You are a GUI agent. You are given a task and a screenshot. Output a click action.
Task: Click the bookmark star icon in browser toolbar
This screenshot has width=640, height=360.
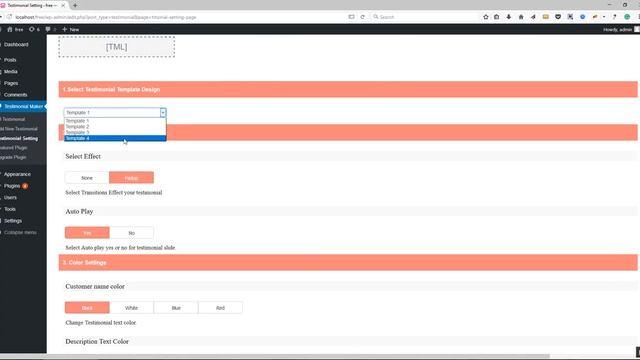pyautogui.click(x=486, y=17)
